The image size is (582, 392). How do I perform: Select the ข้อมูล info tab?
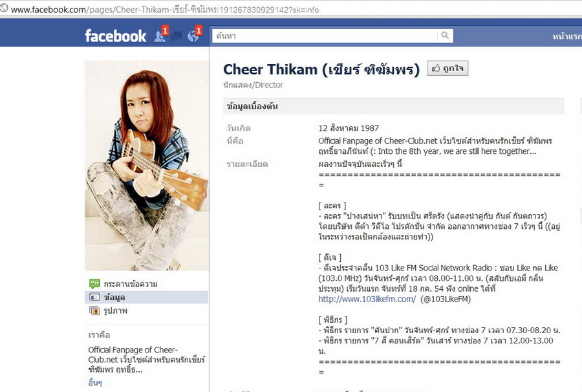click(x=114, y=298)
